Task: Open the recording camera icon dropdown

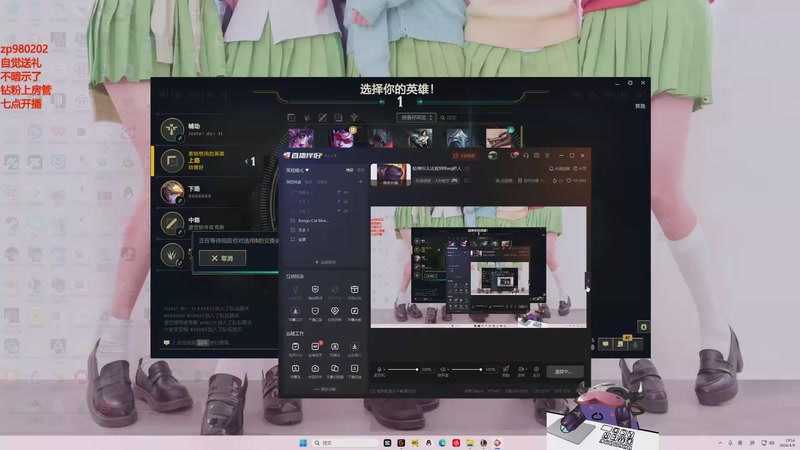Action: tap(522, 369)
